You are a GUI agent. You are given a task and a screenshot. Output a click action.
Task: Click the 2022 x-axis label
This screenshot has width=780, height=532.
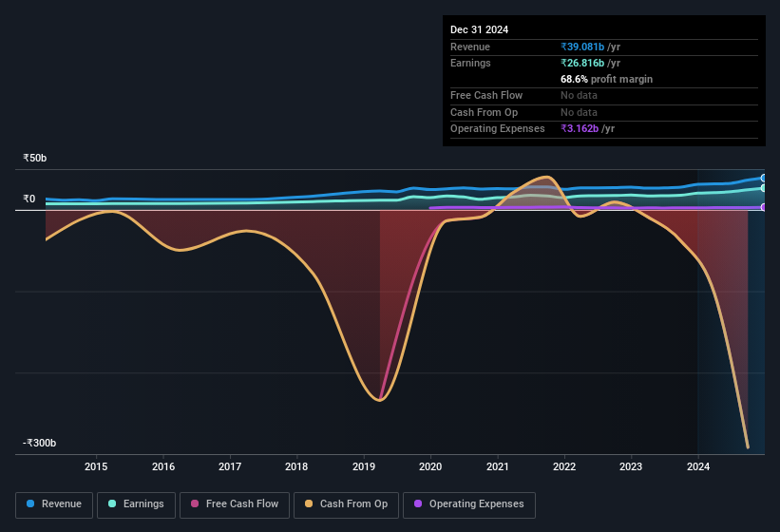[564, 466]
